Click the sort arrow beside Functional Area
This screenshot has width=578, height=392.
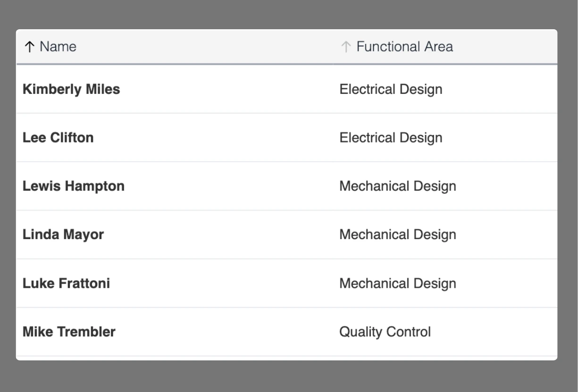(x=346, y=47)
